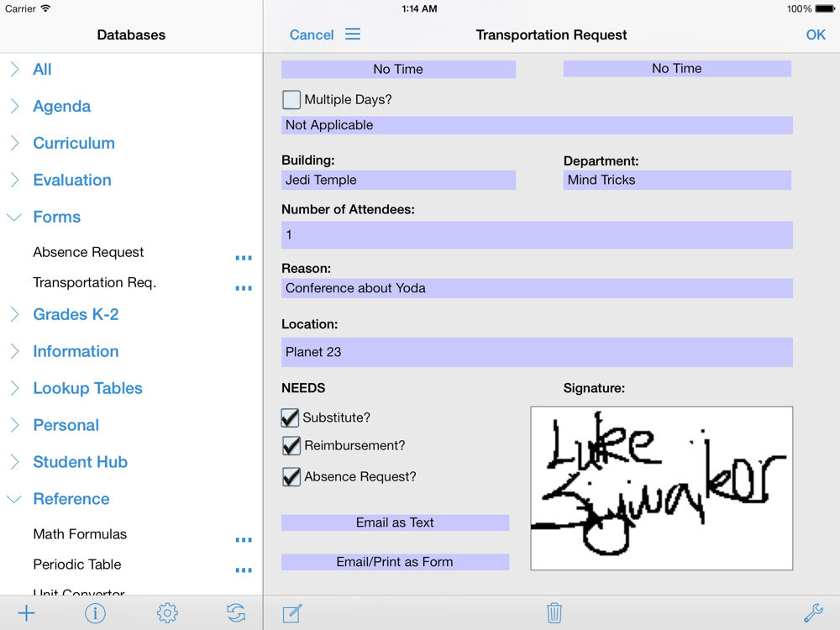Viewport: 840px width, 630px height.
Task: Delete record with trash icon
Action: tap(554, 612)
